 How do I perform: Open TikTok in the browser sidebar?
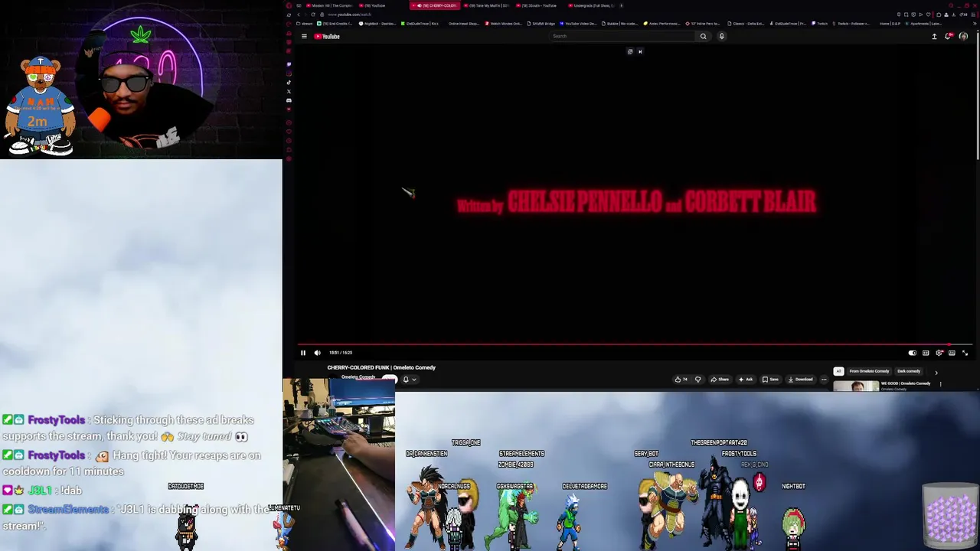point(289,82)
